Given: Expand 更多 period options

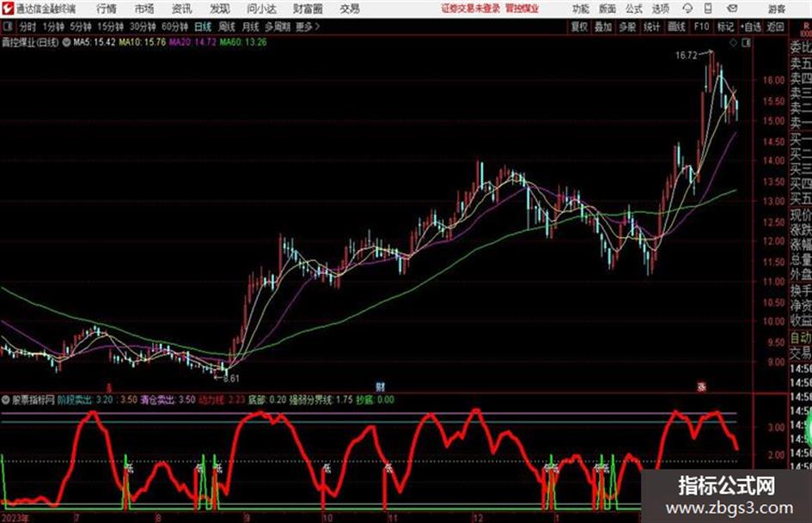Looking at the screenshot, I should (308, 27).
